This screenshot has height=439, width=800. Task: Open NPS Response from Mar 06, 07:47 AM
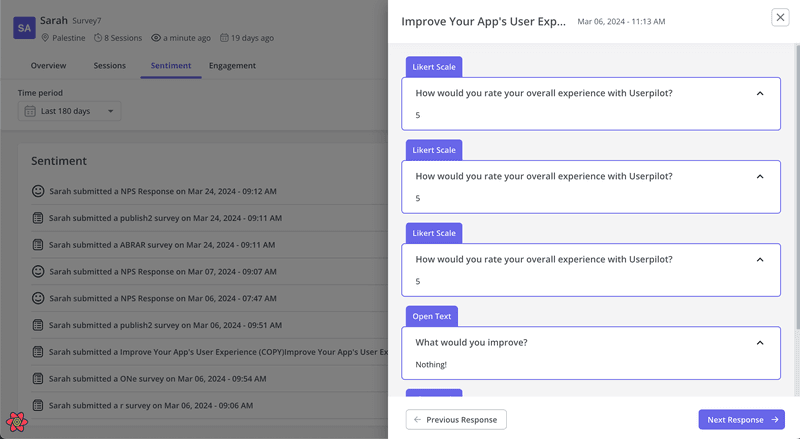(x=163, y=299)
